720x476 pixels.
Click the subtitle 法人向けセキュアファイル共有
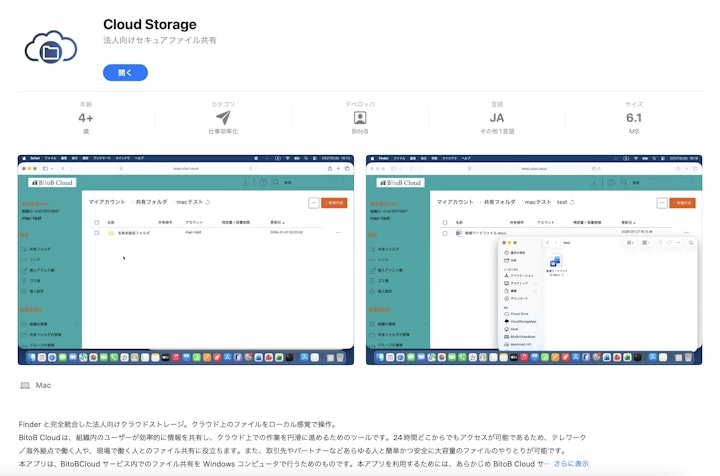[x=160, y=40]
